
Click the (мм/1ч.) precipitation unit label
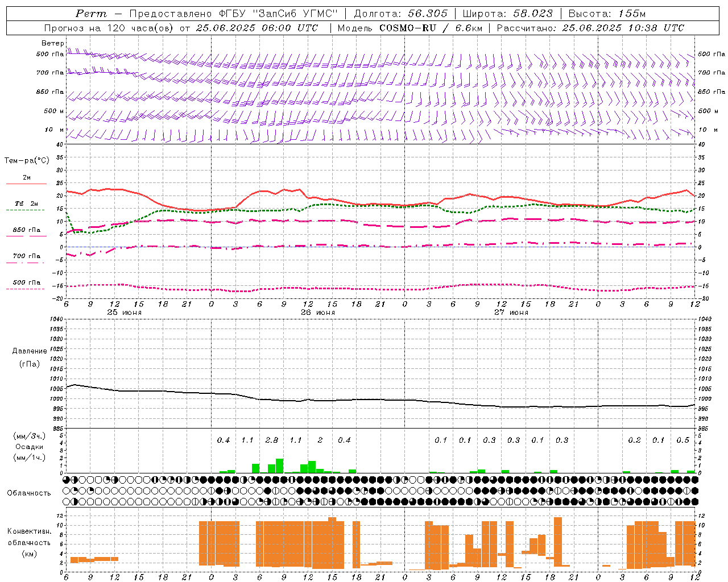[x=30, y=458]
